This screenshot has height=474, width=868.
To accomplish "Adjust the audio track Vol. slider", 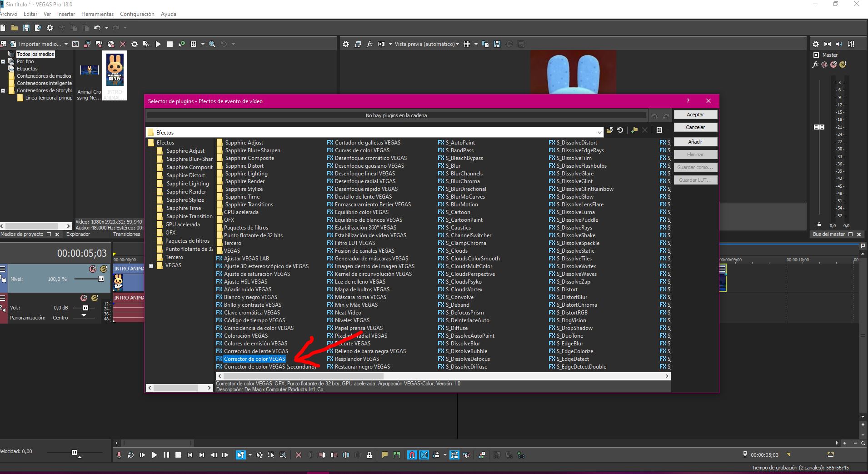I will click(85, 308).
